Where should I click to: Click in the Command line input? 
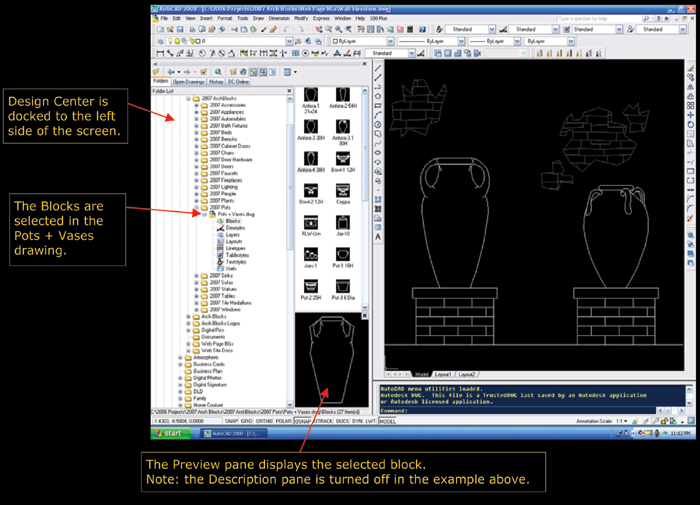(518, 411)
